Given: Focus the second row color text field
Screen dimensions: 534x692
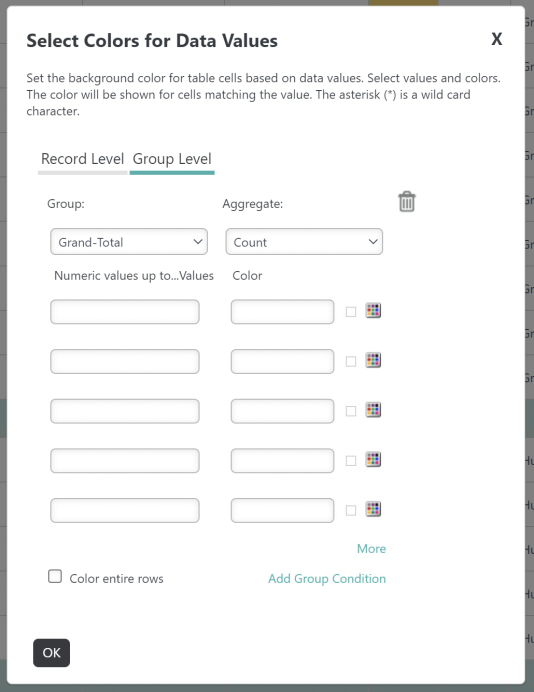Looking at the screenshot, I should point(282,361).
